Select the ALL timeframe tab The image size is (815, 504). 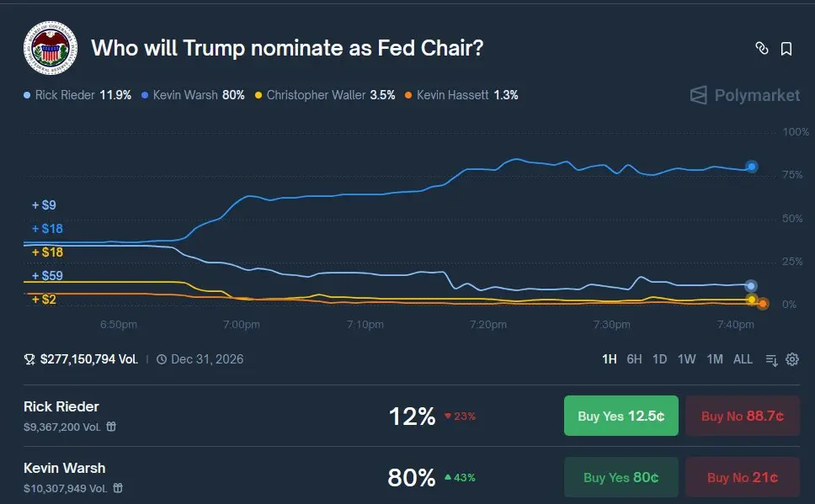(743, 358)
